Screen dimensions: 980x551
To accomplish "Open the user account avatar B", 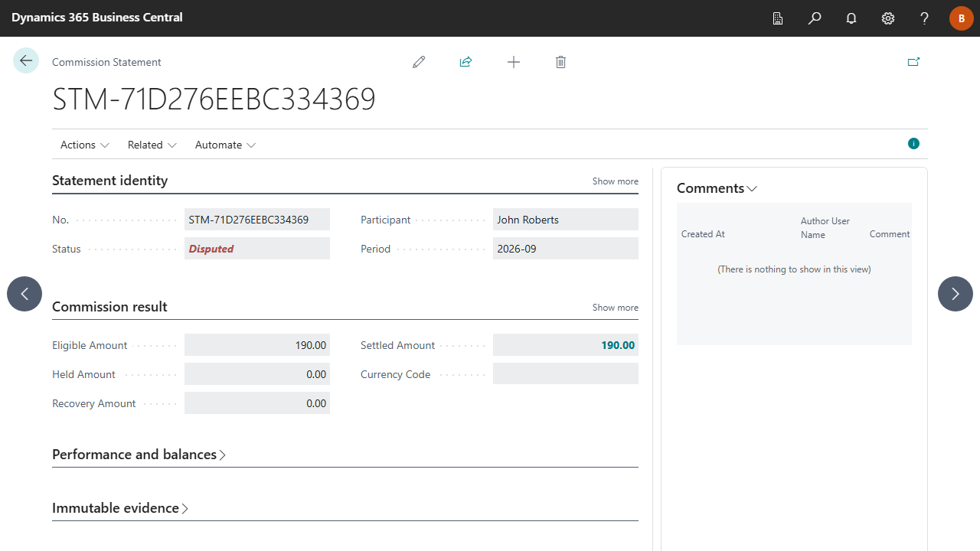I will 962,18.
